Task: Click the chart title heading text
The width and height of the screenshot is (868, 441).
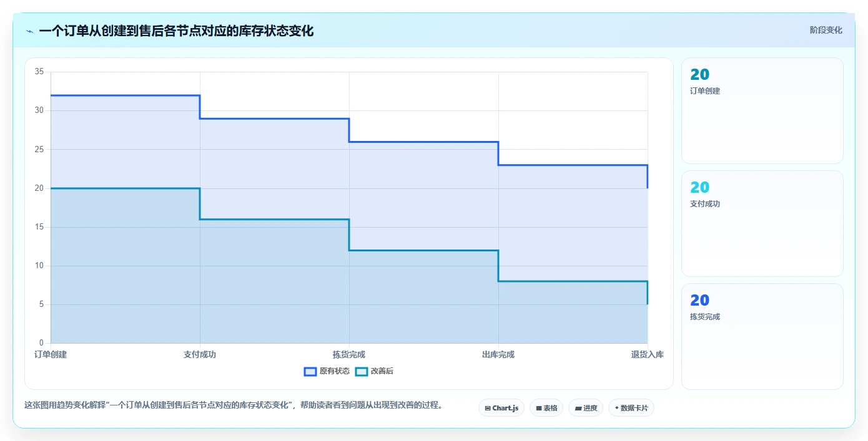Action: (176, 31)
